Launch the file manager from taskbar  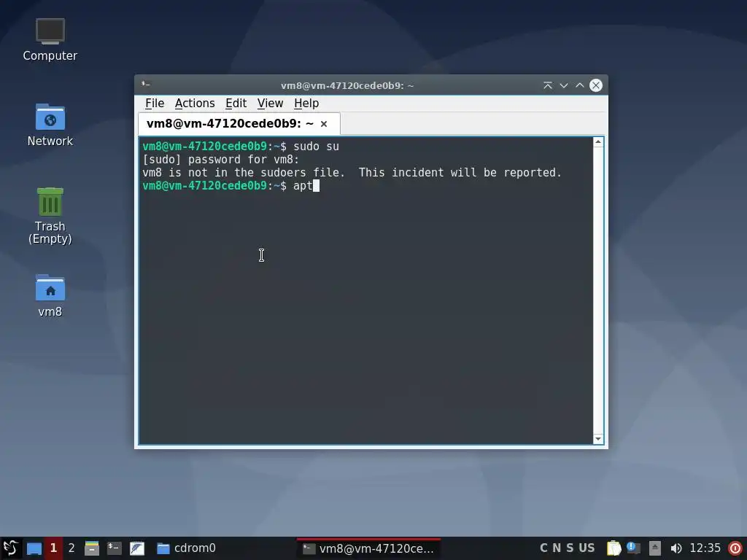pyautogui.click(x=91, y=548)
